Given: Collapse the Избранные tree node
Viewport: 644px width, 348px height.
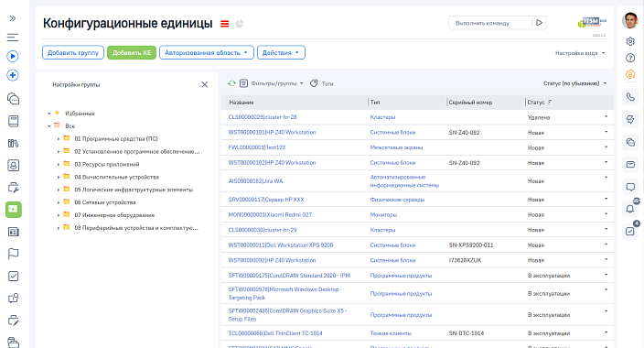Looking at the screenshot, I should (x=48, y=114).
